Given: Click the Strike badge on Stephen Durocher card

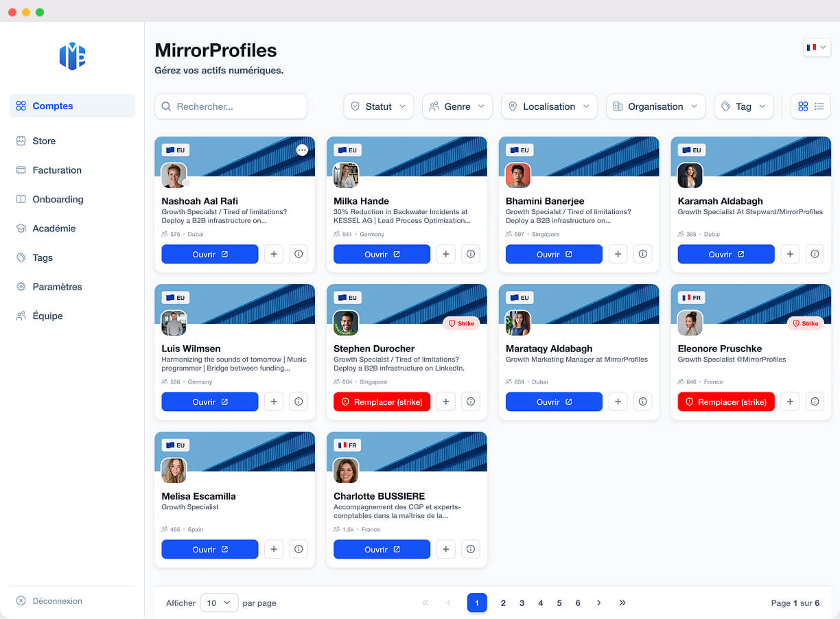Looking at the screenshot, I should (461, 323).
